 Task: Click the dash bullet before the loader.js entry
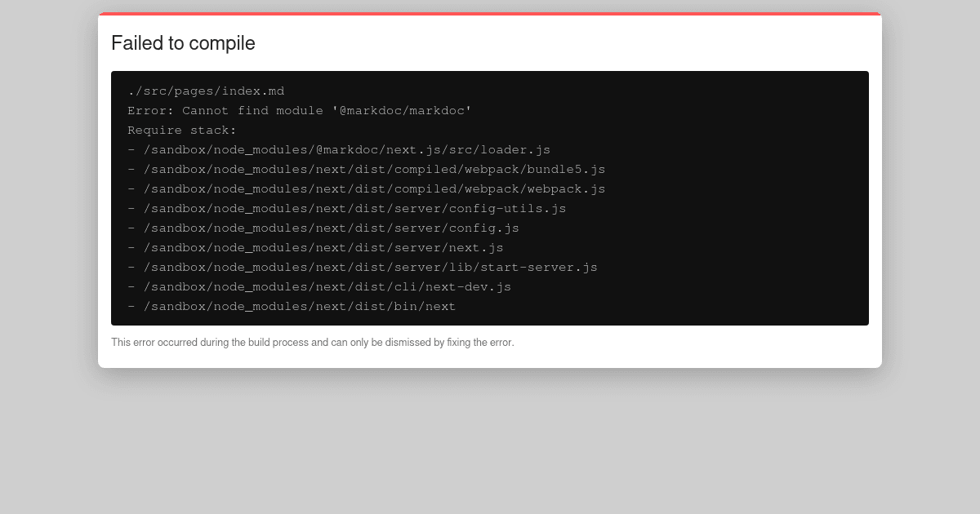[x=131, y=149]
